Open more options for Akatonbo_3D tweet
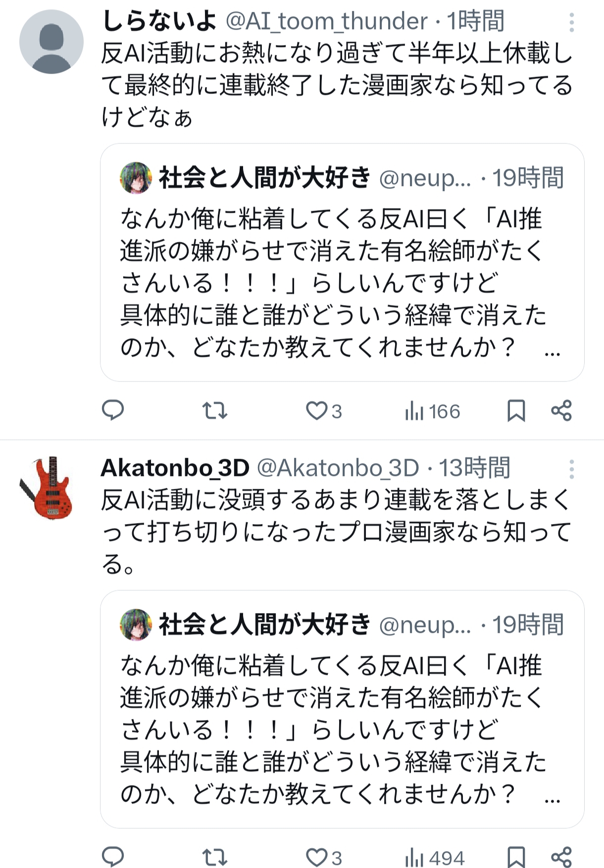Viewport: 604px width, 868px height. [x=571, y=469]
